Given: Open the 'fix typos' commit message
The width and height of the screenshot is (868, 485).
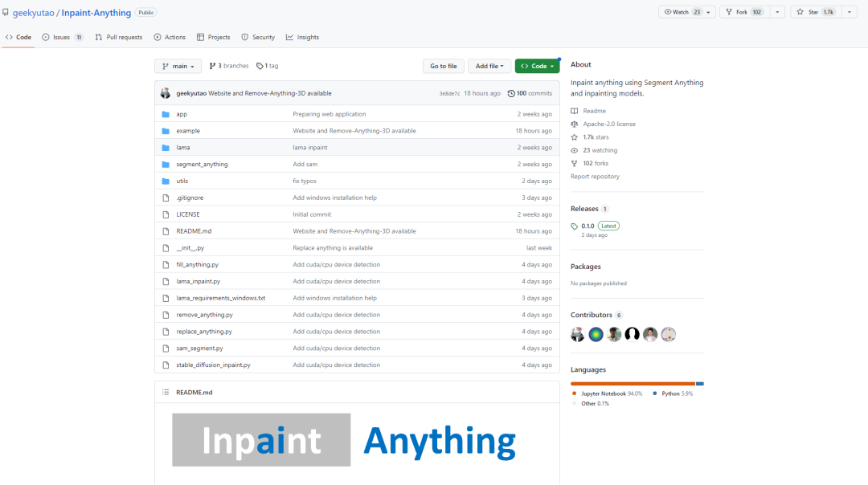Looking at the screenshot, I should click(305, 181).
